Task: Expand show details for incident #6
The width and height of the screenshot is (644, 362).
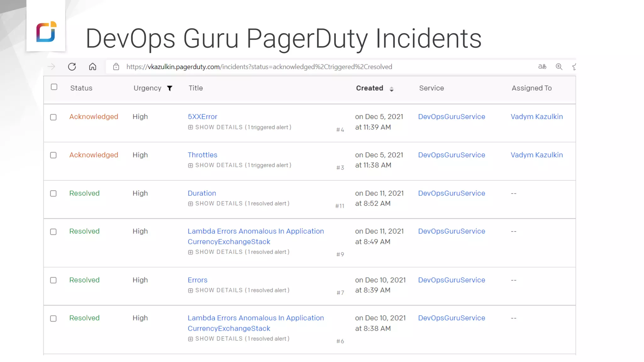Action: [x=239, y=339]
